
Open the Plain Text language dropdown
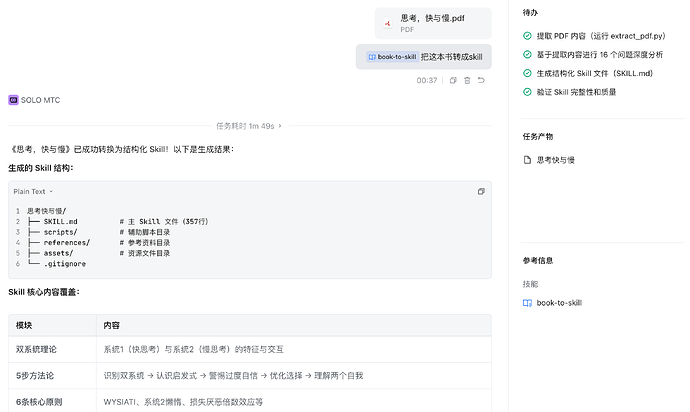(x=33, y=191)
